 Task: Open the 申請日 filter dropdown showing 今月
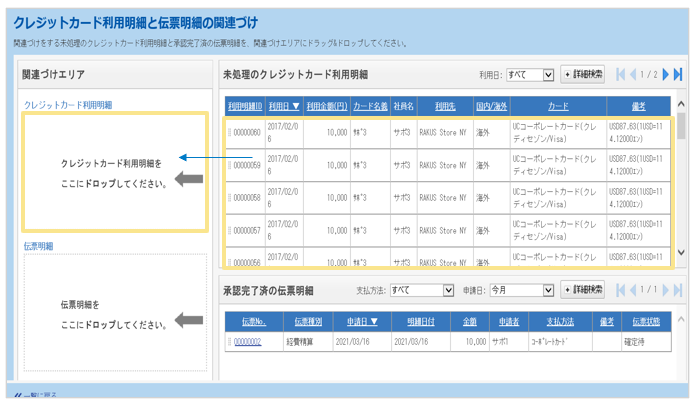click(x=520, y=291)
